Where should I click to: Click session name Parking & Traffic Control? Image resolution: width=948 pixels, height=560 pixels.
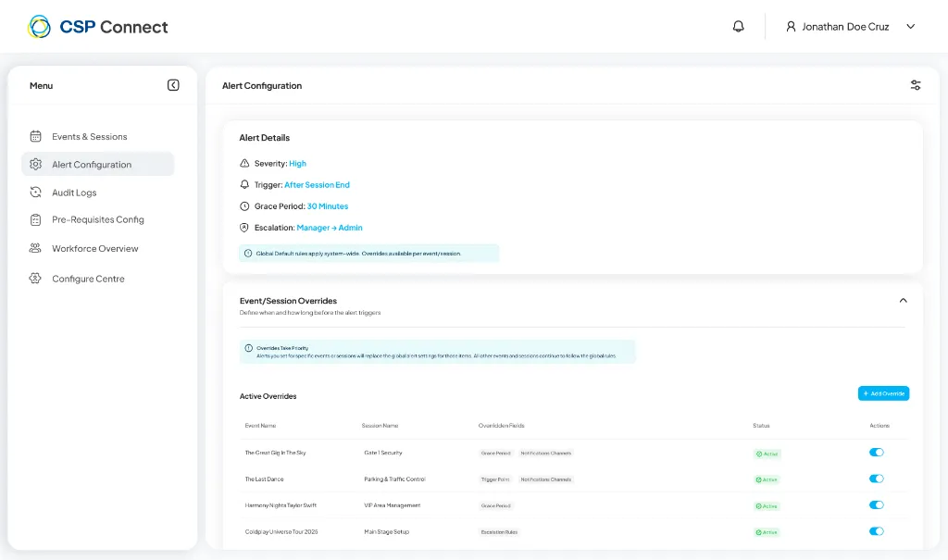[394, 479]
